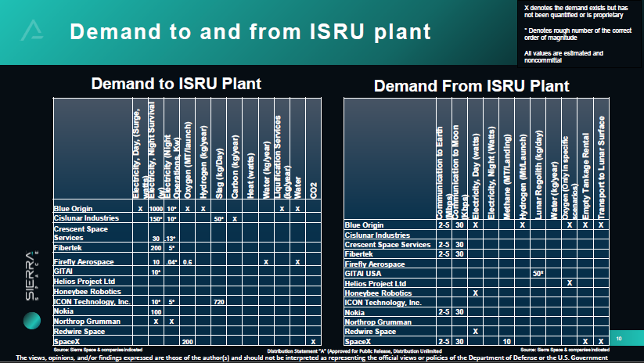Click the note about rough number of magnitude
This screenshot has width=644, height=363.
(x=577, y=34)
